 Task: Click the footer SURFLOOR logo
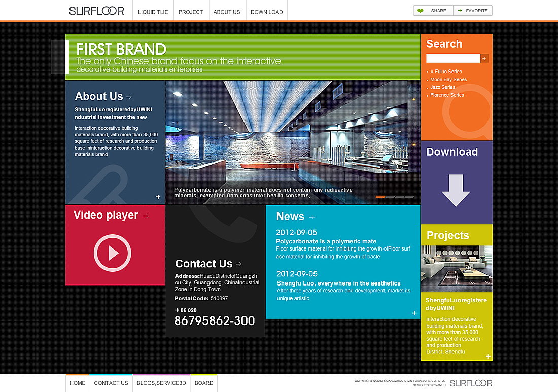coord(471,383)
